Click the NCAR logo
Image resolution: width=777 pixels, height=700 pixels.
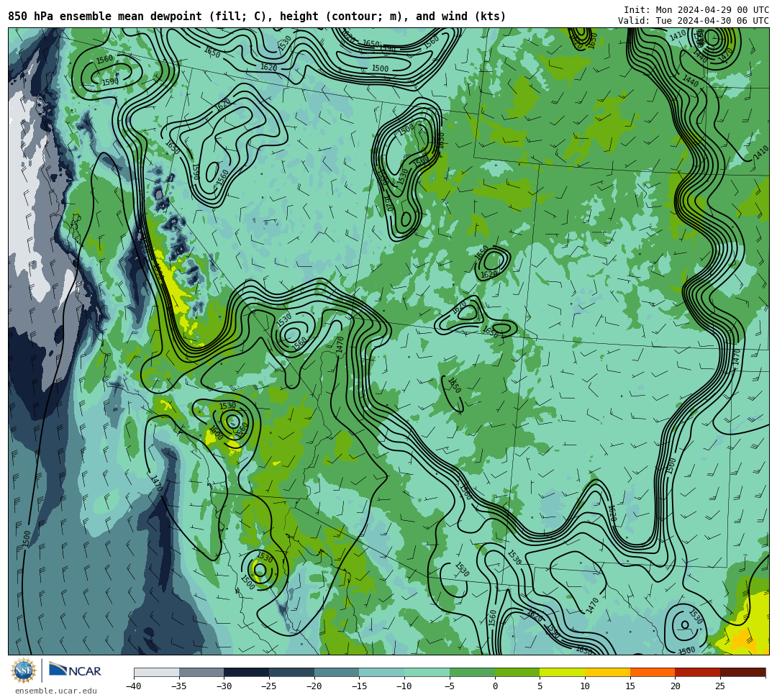(x=75, y=671)
